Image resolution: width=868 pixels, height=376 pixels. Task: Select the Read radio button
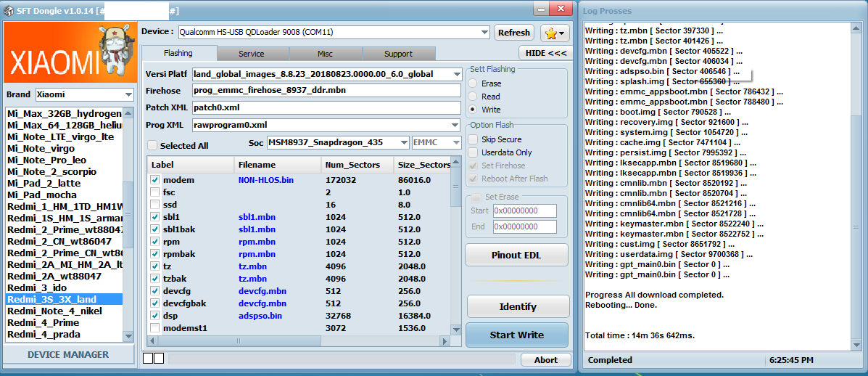tap(473, 97)
